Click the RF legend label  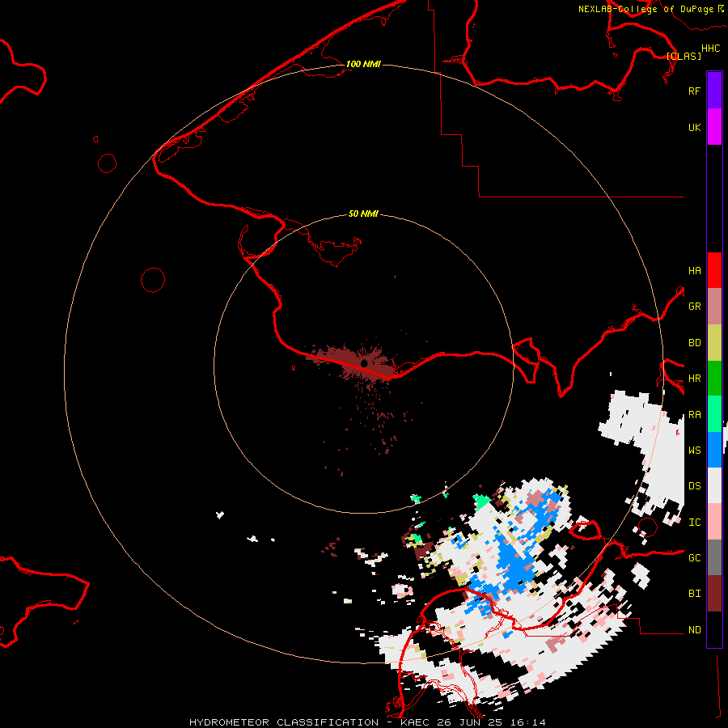coord(694,91)
